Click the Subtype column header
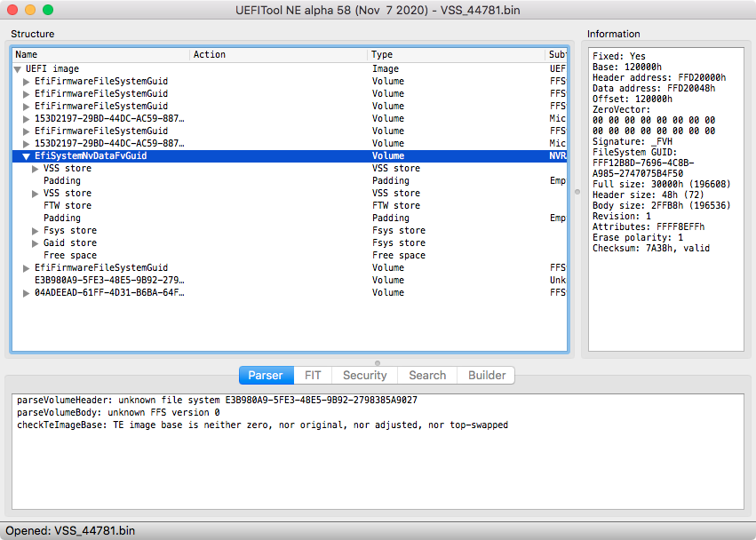The image size is (756, 540). (556, 54)
